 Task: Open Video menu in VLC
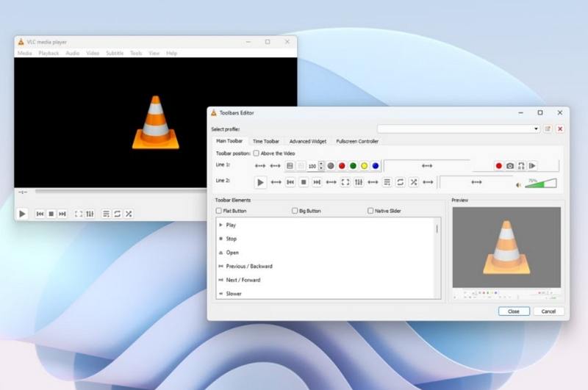click(93, 53)
